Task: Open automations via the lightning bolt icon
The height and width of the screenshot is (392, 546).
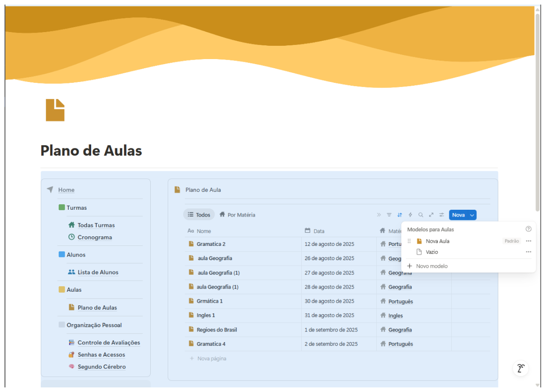Action: click(410, 215)
